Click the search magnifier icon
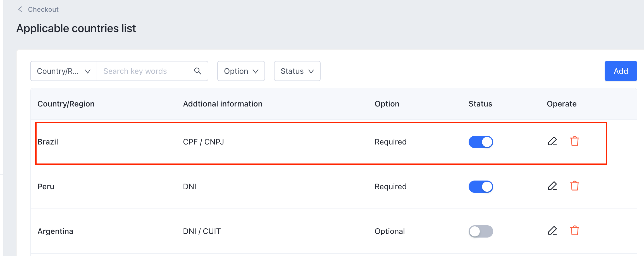Image resolution: width=644 pixels, height=256 pixels. pyautogui.click(x=198, y=71)
